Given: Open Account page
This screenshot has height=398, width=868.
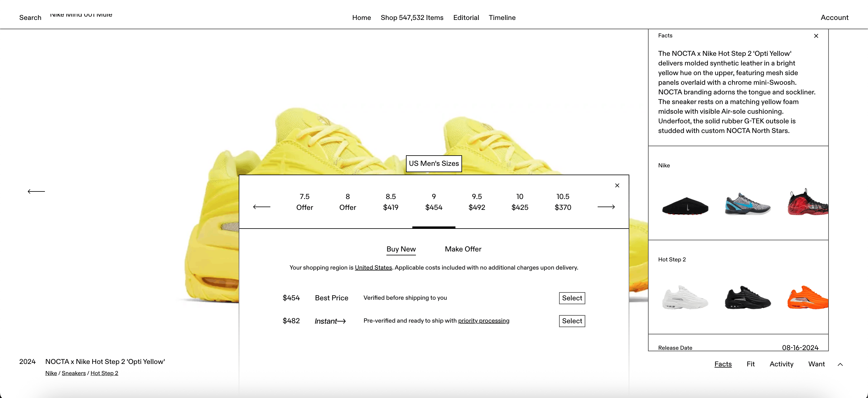Looking at the screenshot, I should tap(834, 17).
